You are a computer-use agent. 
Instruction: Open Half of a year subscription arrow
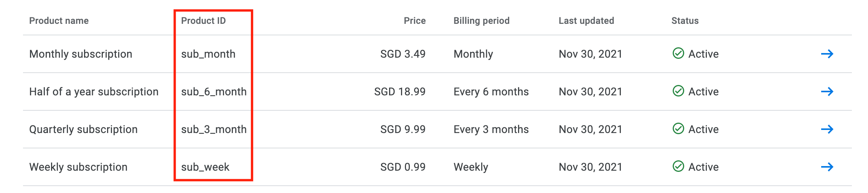point(827,92)
